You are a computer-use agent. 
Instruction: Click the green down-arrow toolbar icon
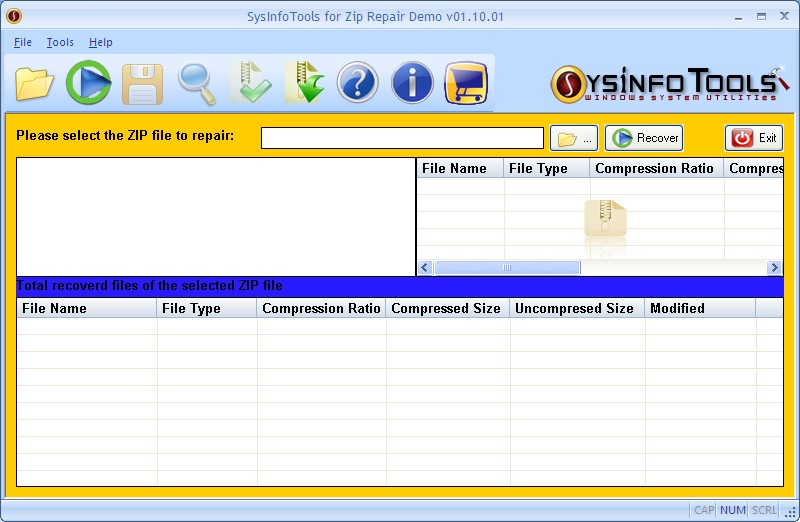pyautogui.click(x=305, y=83)
